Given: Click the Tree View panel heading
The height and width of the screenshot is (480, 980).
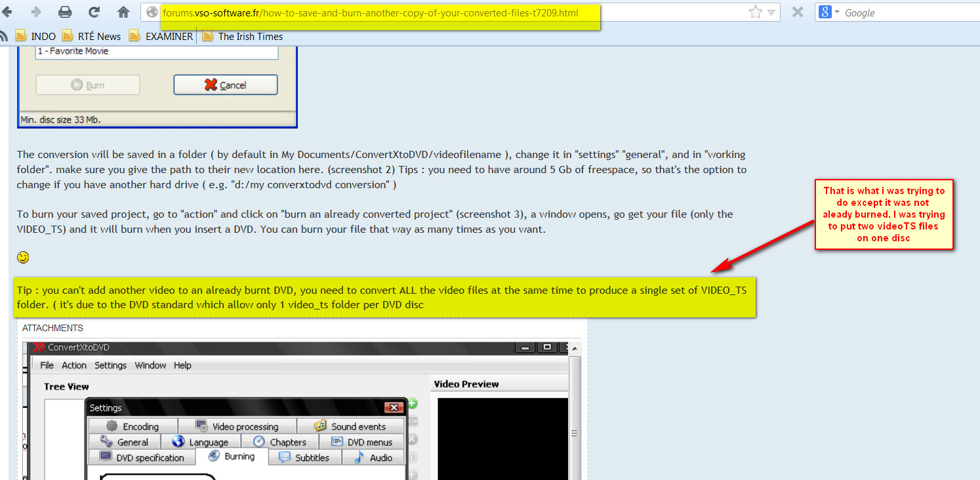Looking at the screenshot, I should pos(66,387).
